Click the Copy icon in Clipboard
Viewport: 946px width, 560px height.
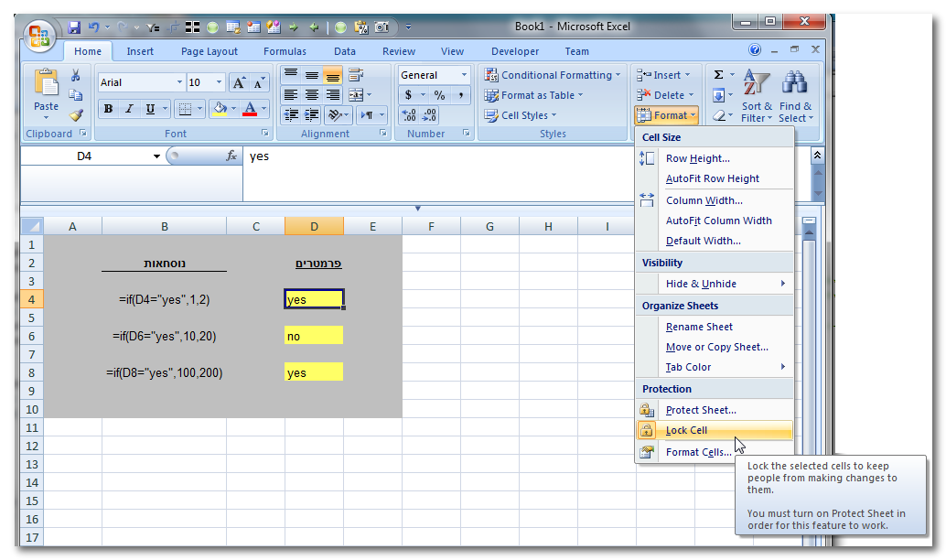coord(76,95)
